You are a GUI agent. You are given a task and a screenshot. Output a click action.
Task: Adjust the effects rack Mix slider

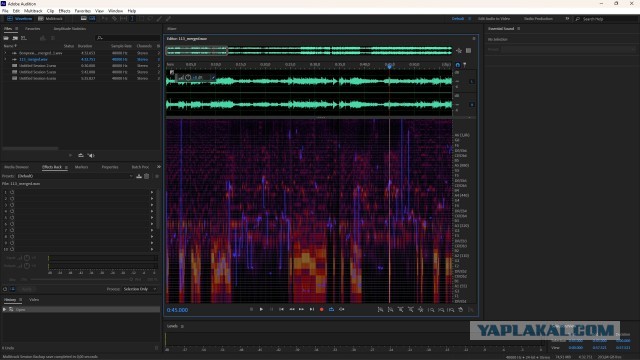click(82, 280)
